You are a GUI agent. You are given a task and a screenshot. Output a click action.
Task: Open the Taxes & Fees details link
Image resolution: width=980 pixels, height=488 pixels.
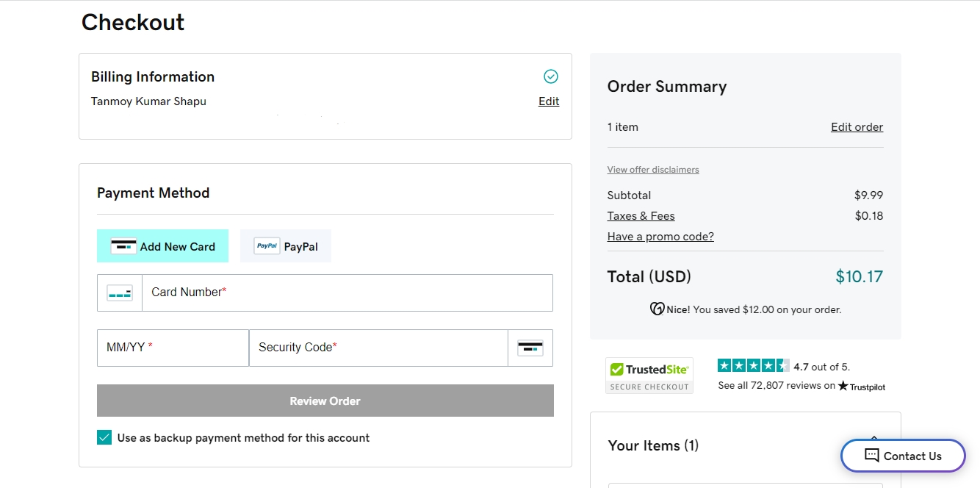click(641, 216)
